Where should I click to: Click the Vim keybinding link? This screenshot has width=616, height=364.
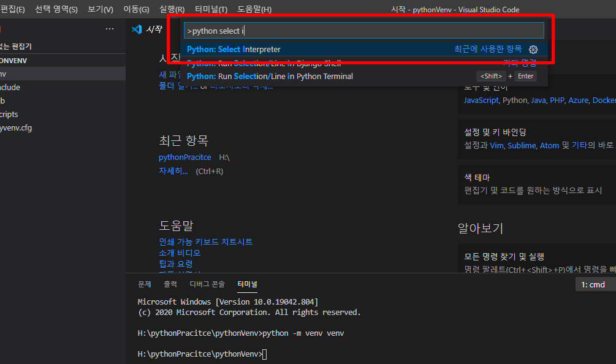(x=496, y=145)
